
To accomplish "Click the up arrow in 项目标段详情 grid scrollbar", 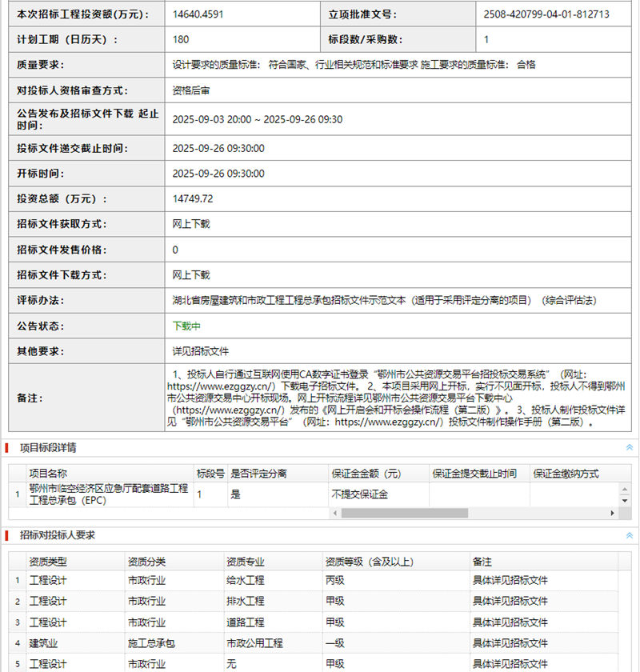I will pyautogui.click(x=626, y=488).
